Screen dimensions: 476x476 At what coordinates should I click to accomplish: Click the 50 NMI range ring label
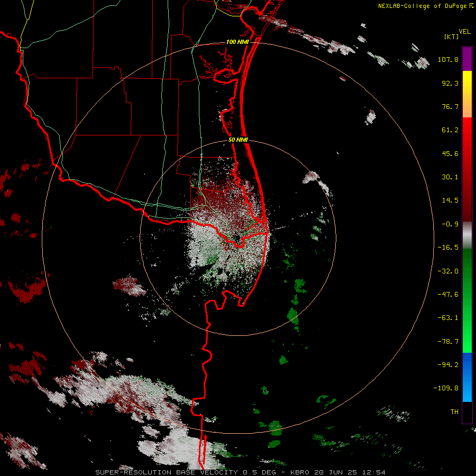(238, 140)
